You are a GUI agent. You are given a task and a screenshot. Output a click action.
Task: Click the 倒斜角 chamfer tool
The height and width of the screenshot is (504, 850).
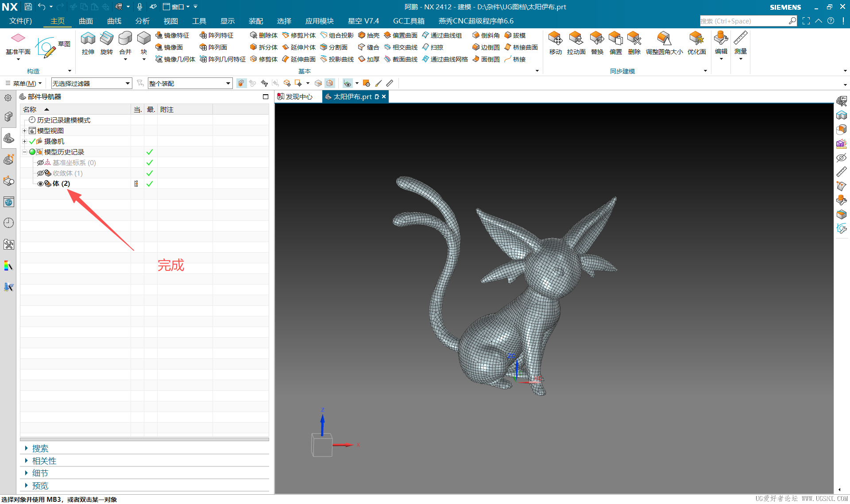pyautogui.click(x=486, y=35)
